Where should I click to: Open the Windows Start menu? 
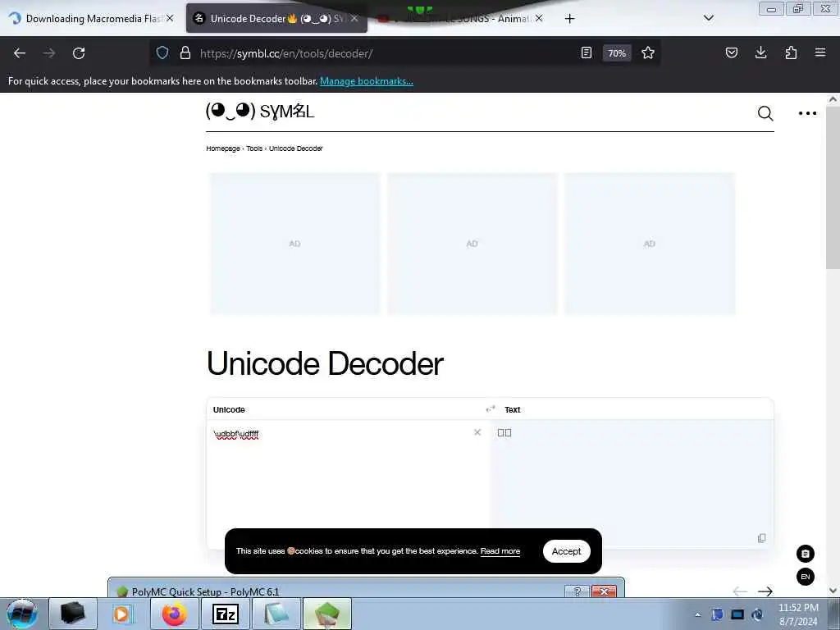(x=21, y=614)
